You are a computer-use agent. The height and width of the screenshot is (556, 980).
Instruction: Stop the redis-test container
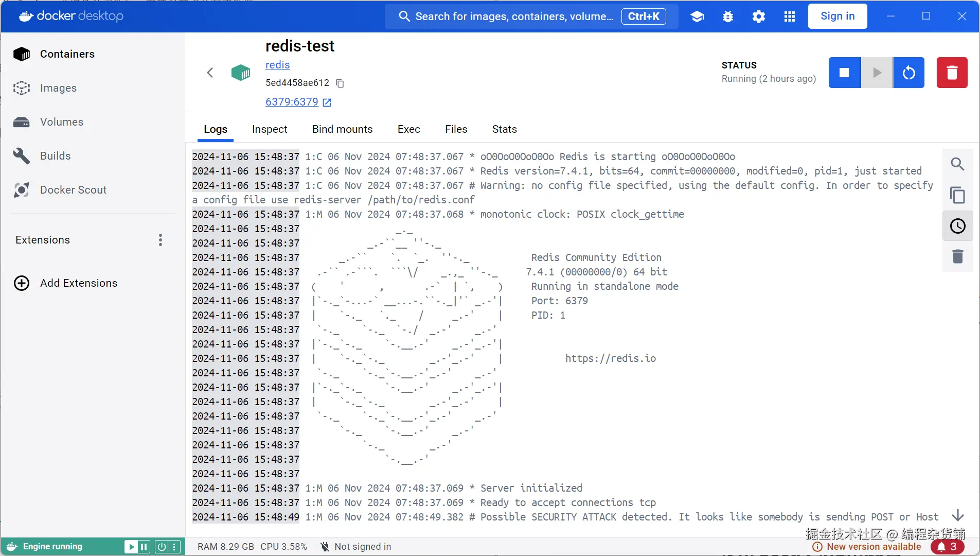click(x=844, y=73)
